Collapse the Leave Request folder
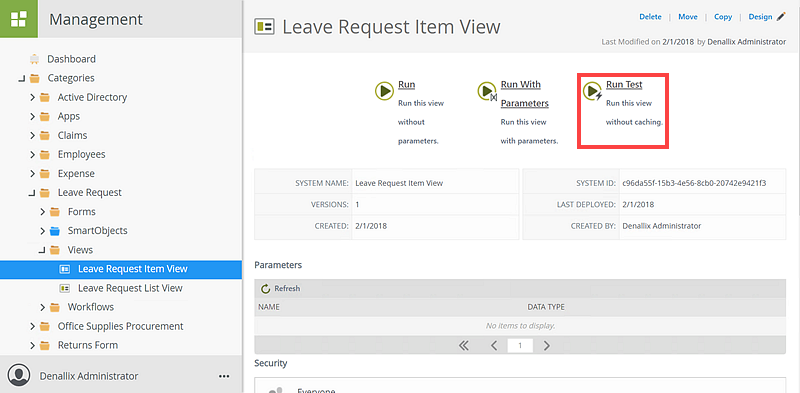Image resolution: width=800 pixels, height=393 pixels. point(32,193)
